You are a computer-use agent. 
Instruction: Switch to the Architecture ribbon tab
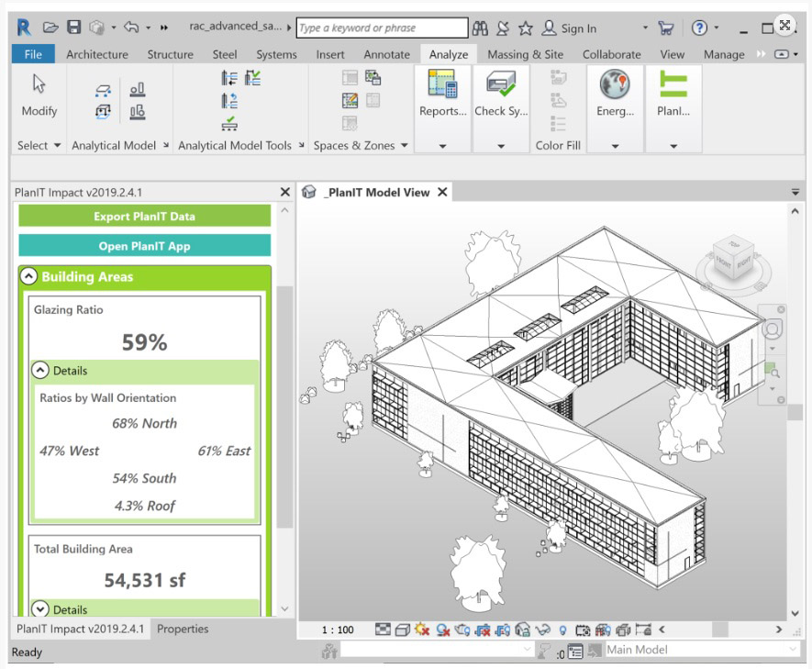click(97, 54)
